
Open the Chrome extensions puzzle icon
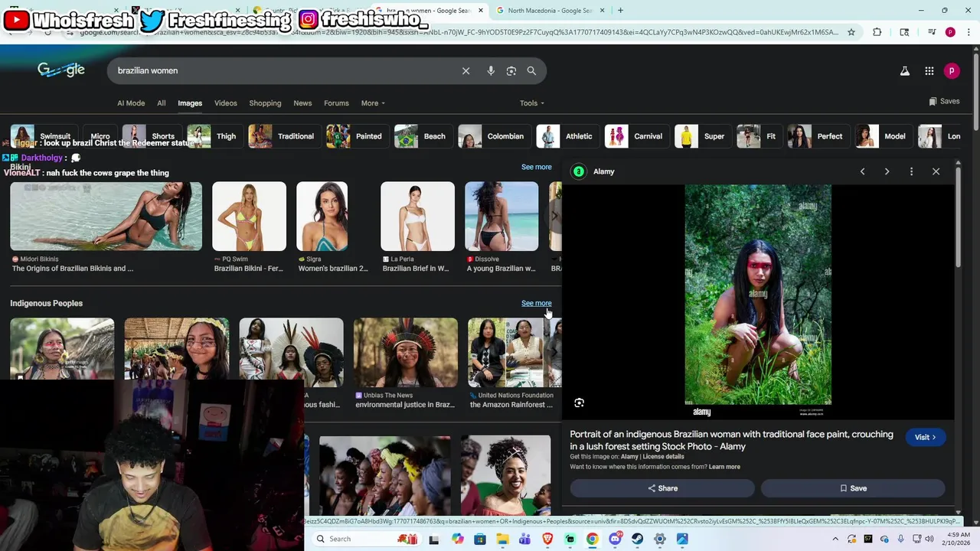click(877, 32)
